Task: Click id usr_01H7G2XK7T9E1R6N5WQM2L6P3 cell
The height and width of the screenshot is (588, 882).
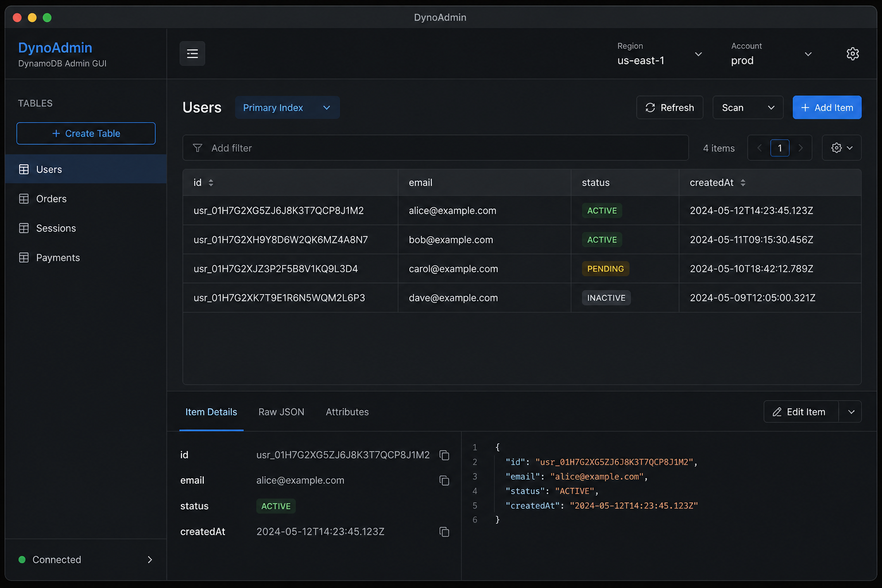Action: (291, 298)
